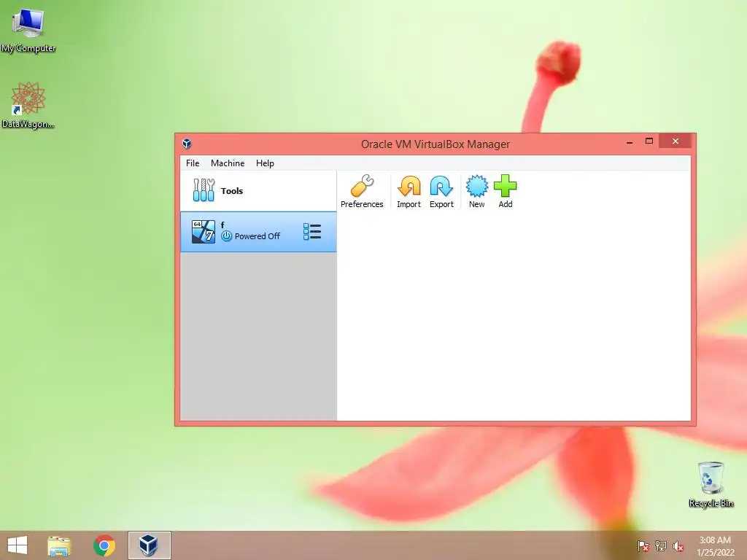The image size is (747, 560).
Task: Create a New virtual machine
Action: [476, 192]
